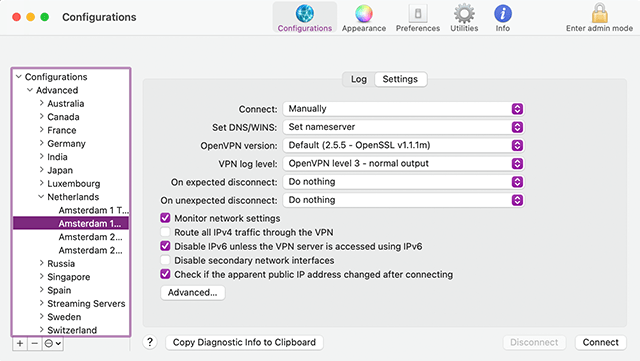Open the VPN log level dropdown

pos(403,163)
